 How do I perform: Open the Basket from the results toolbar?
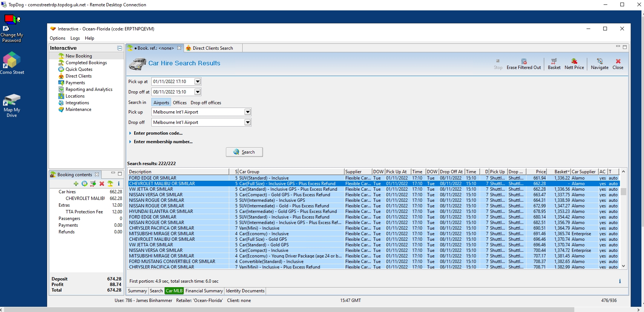(x=554, y=64)
